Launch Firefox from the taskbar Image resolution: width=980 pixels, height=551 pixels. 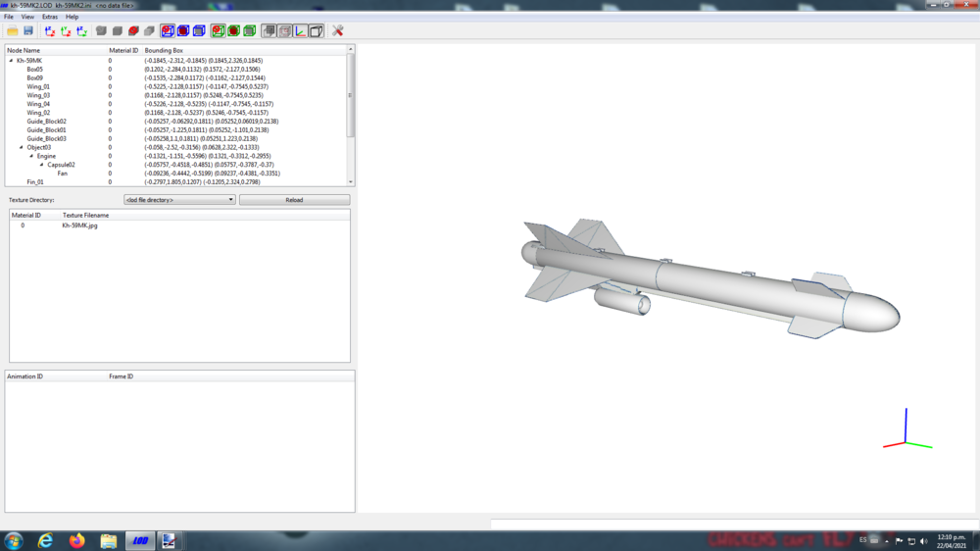click(x=76, y=541)
